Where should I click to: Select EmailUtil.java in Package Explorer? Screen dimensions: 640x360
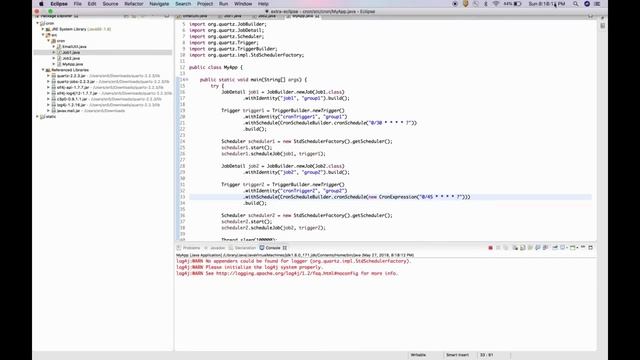pos(74,47)
